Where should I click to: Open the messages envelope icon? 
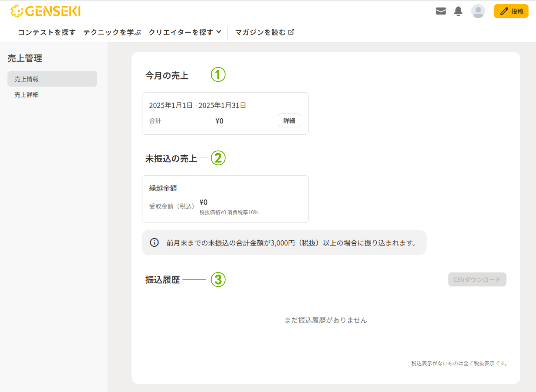pyautogui.click(x=441, y=11)
